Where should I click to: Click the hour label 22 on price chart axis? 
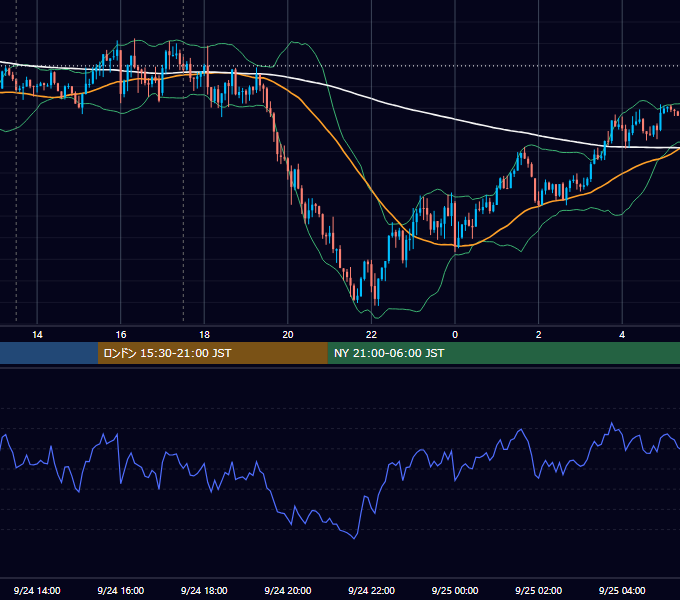[371, 335]
